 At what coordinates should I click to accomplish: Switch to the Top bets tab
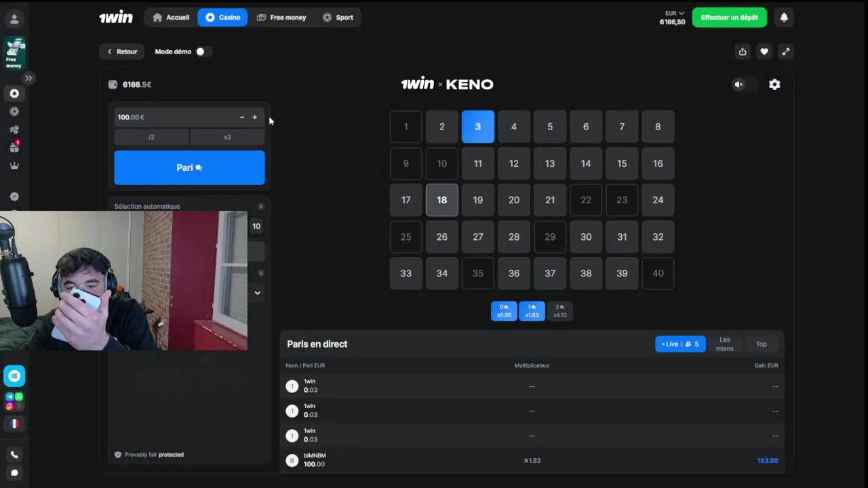[x=762, y=344]
